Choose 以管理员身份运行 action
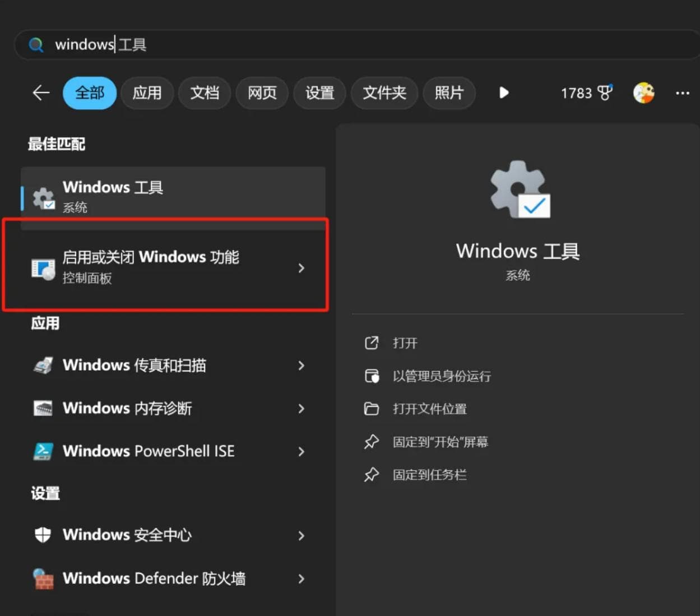700x616 pixels. tap(442, 376)
